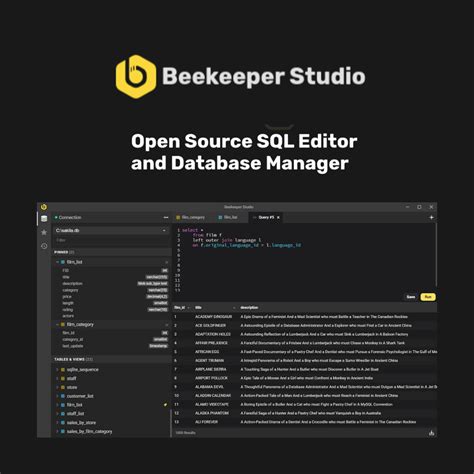Click the last_update column under film_category
The width and height of the screenshot is (474, 474).
pos(73,346)
